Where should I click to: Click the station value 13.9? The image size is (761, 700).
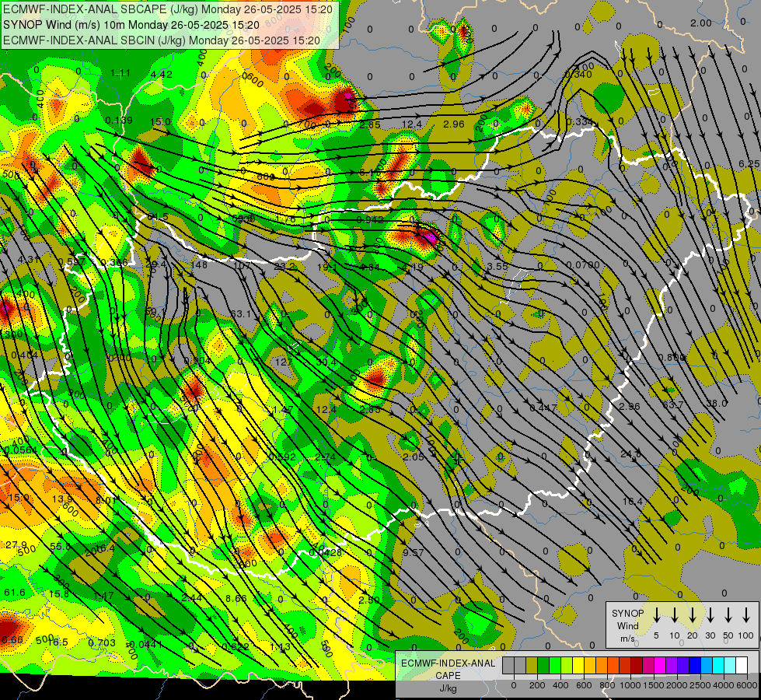tap(61, 499)
